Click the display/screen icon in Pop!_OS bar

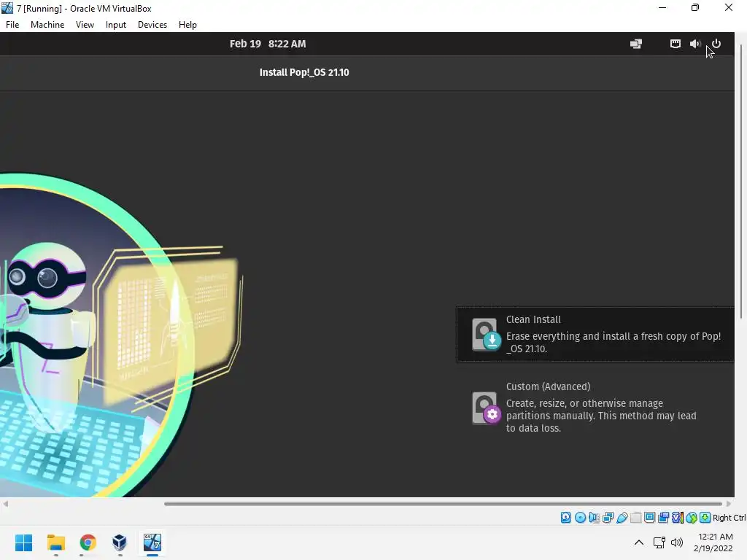tap(636, 44)
